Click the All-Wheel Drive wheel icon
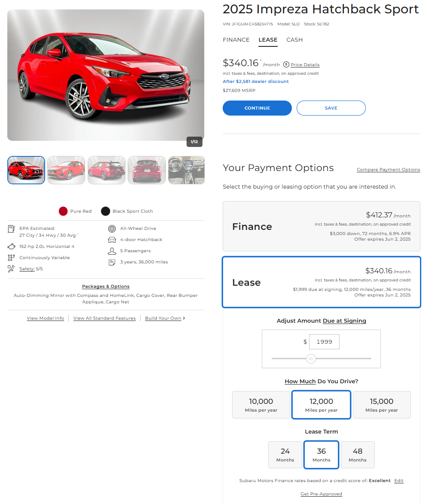This screenshot has width=429, height=504. 112,229
